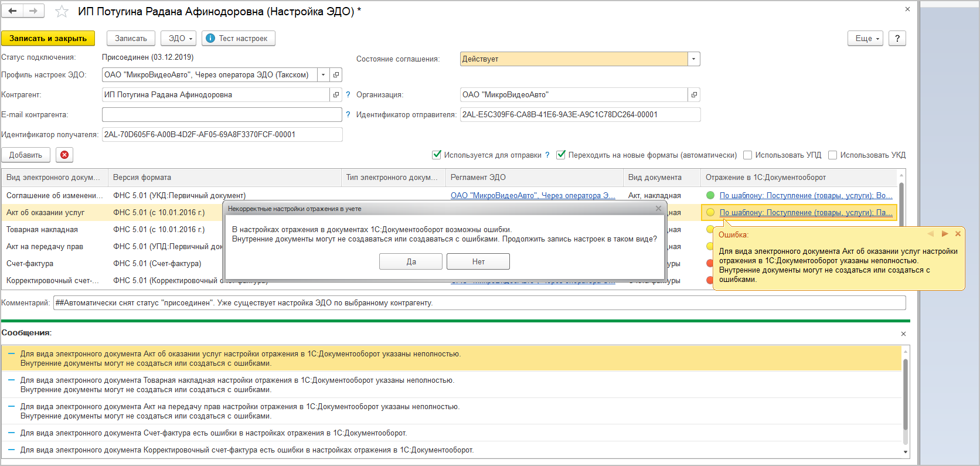This screenshot has height=466, width=980.
Task: Click Добавить button
Action: coord(26,155)
